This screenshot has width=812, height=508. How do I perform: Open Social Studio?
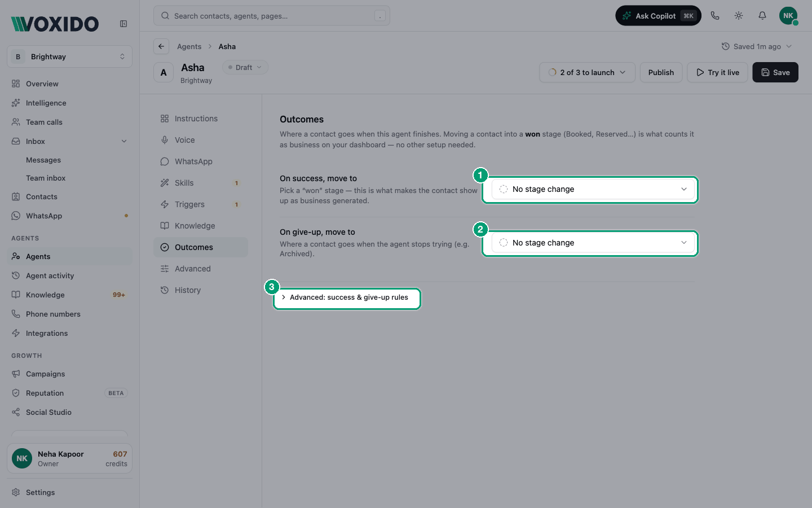(x=70, y=412)
